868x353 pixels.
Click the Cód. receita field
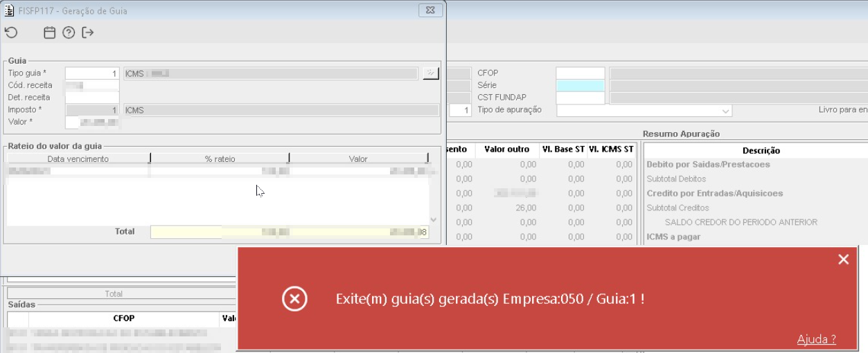[x=92, y=85]
